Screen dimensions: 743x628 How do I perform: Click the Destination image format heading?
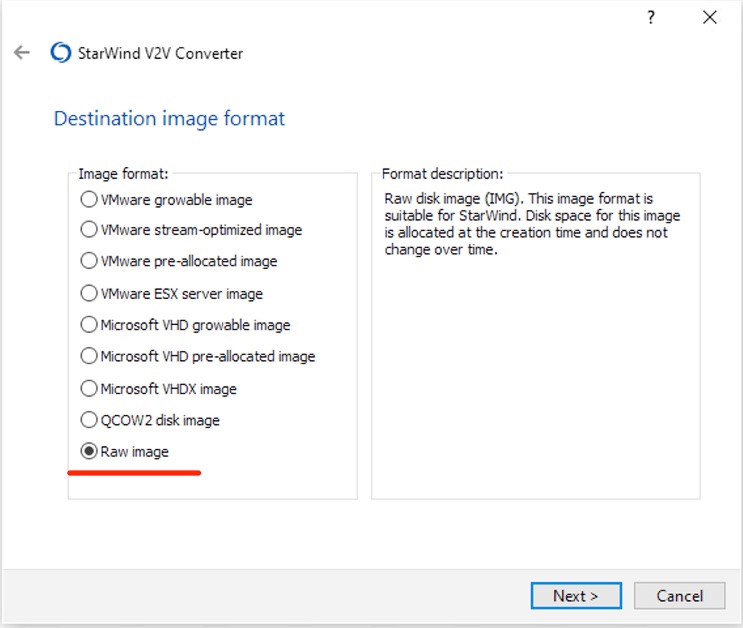click(x=169, y=119)
